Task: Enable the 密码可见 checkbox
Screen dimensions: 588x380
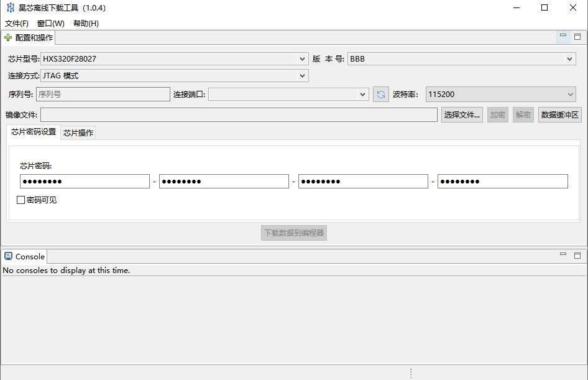Action: pos(21,200)
